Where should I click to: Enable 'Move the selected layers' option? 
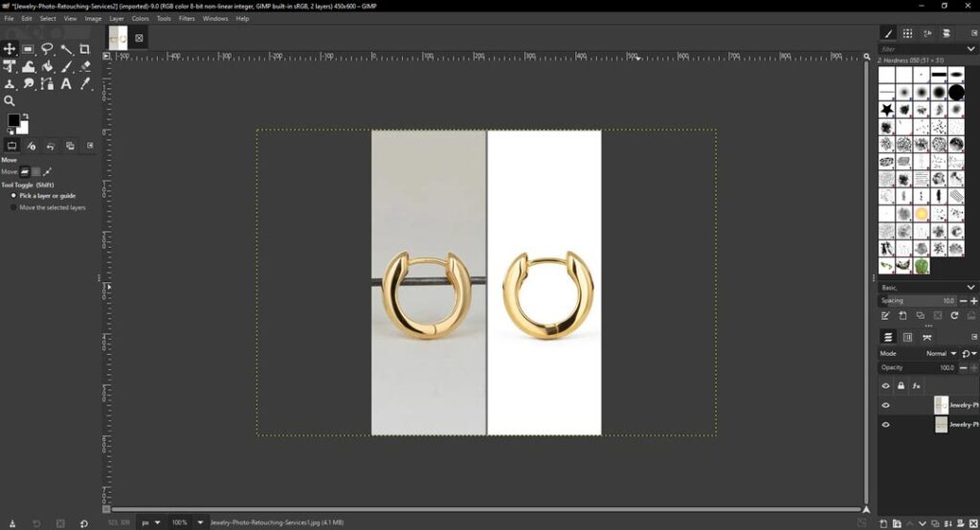point(13,207)
